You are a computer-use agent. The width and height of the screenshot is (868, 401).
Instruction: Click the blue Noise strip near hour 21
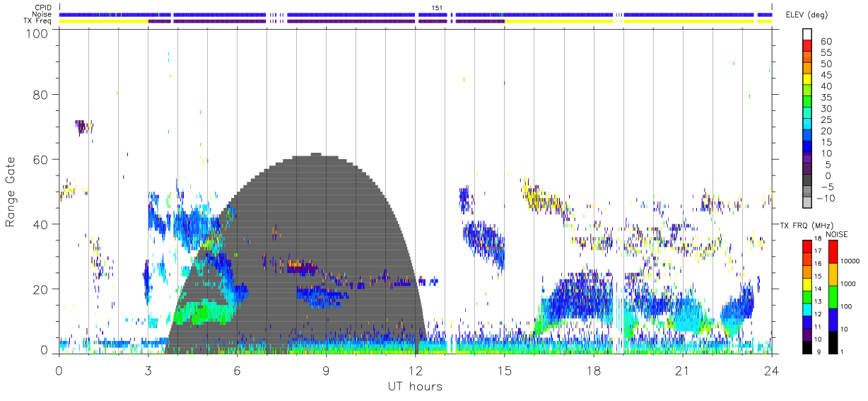pyautogui.click(x=689, y=14)
